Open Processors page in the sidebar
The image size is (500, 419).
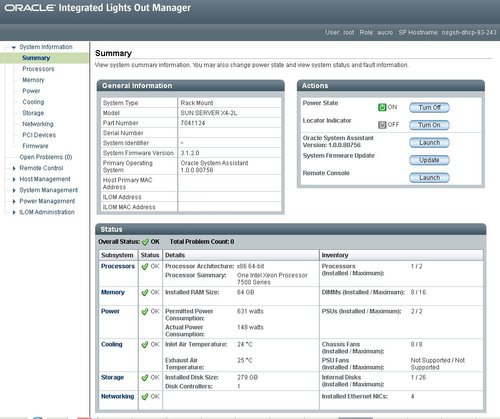tap(38, 69)
